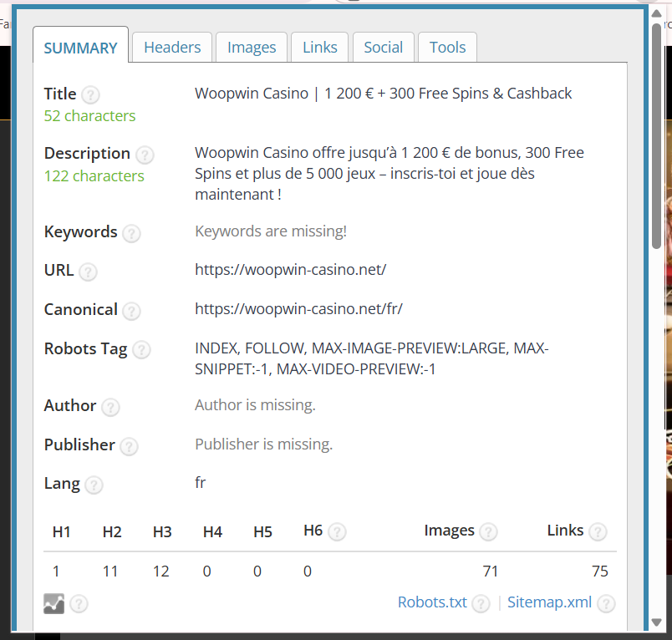Click help icon next to Title
The image size is (672, 640).
click(x=90, y=94)
